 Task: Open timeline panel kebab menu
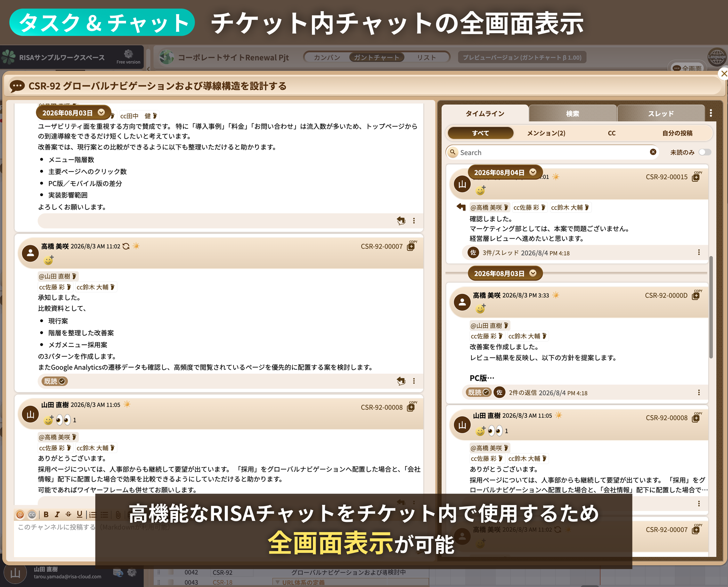coord(711,113)
